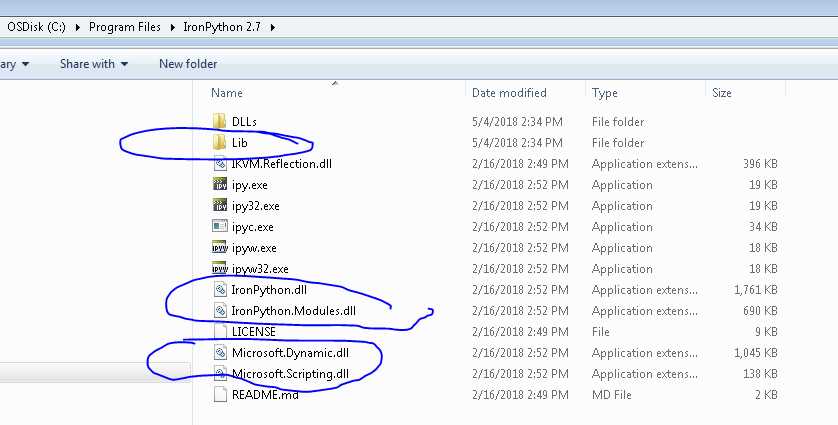Navigate to Program Files in breadcrumb
This screenshot has height=425, width=838.
click(125, 27)
